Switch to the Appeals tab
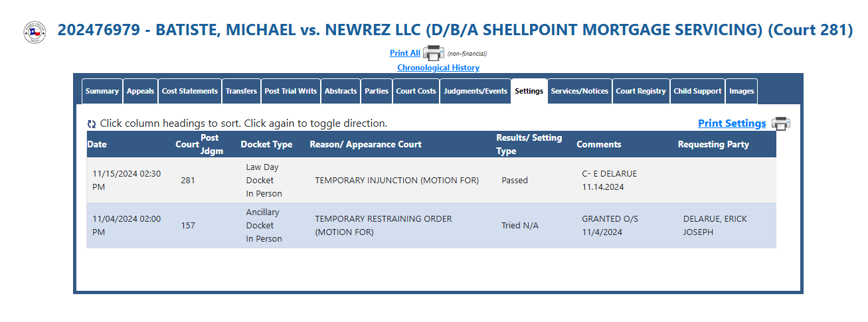 (140, 91)
